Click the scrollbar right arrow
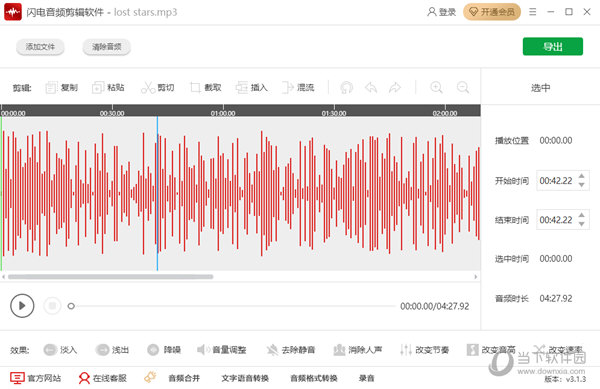Screen dimensions: 600x389 coord(476,277)
